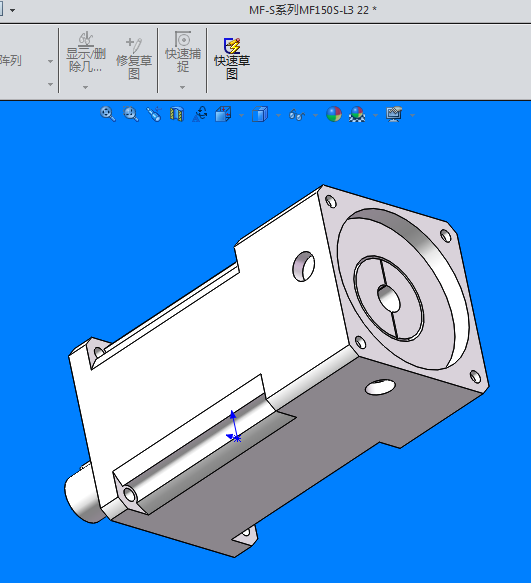Open the View Orientation cube icon

point(223,114)
